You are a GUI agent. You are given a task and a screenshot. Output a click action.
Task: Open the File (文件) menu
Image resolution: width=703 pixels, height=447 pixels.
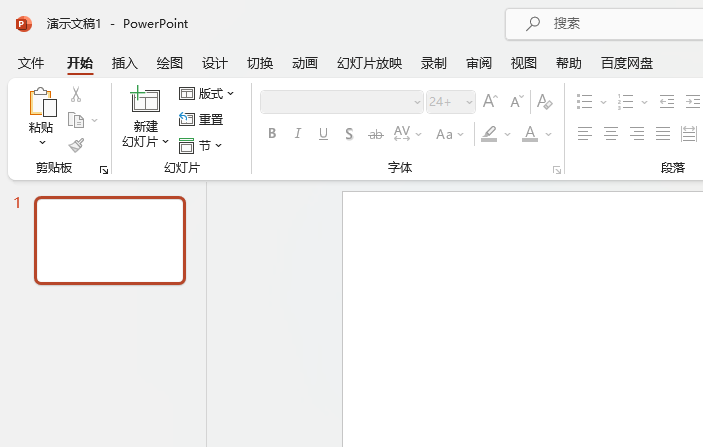30,63
